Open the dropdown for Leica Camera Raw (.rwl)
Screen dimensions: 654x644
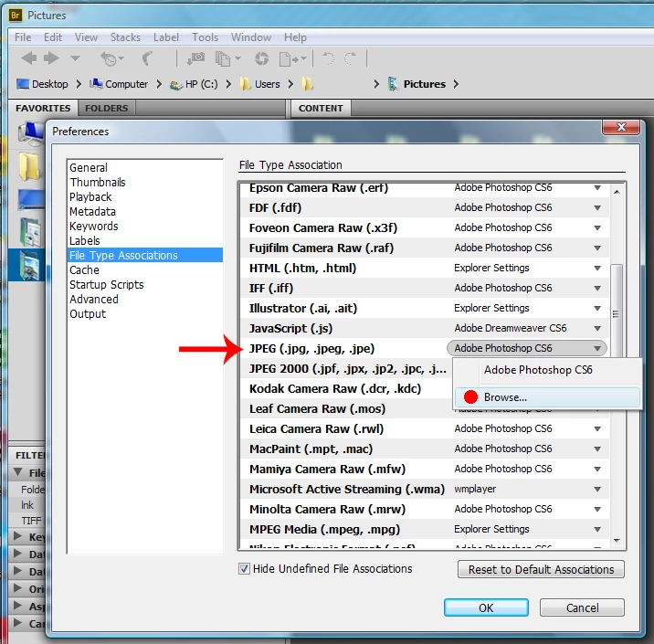[x=597, y=428]
